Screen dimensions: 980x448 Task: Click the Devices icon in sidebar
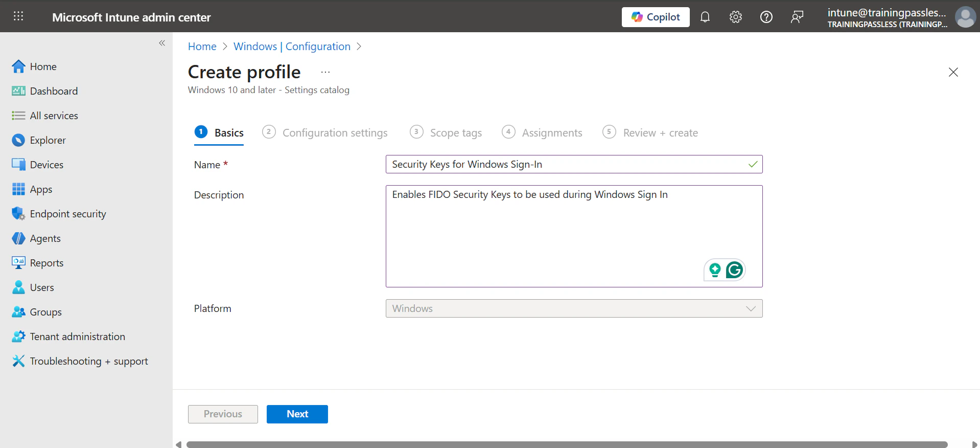[18, 165]
